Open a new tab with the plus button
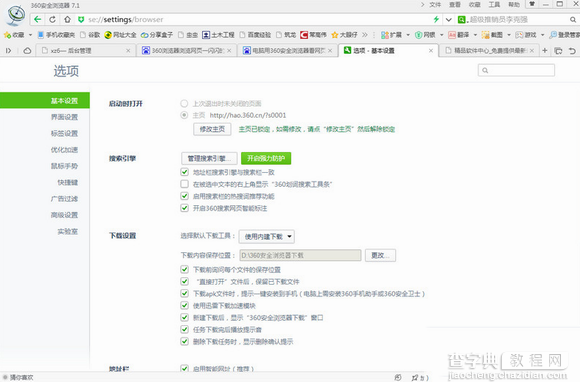This screenshot has width=580, height=382. pos(544,51)
